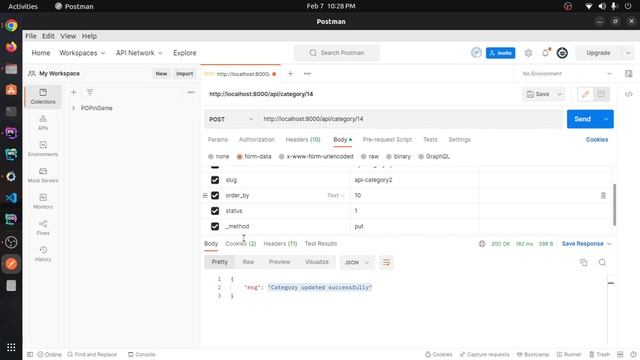Open the Collections sidebar panel

[43, 96]
